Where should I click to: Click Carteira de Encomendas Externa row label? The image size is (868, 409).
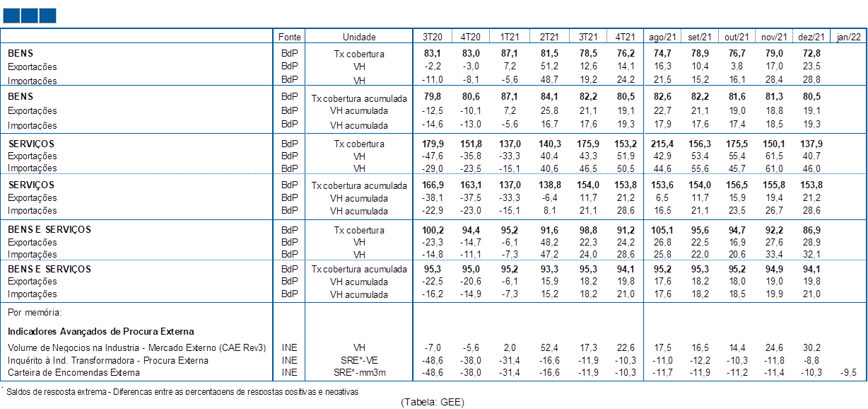tap(74, 372)
